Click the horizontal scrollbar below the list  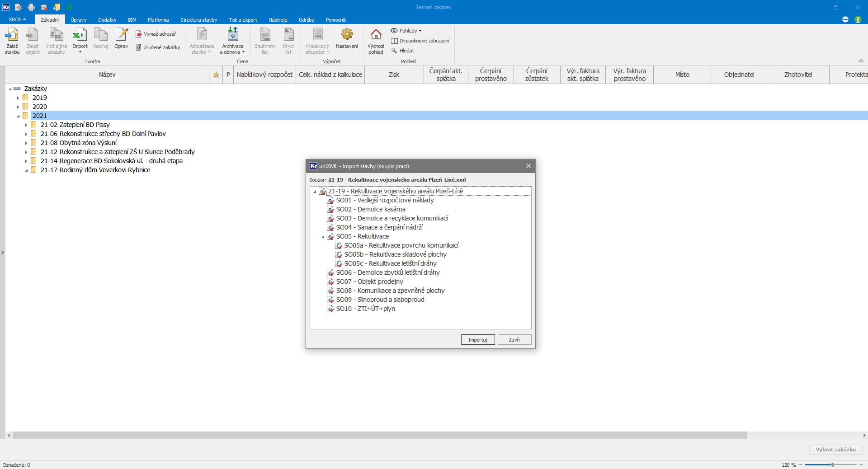pyautogui.click(x=380, y=436)
